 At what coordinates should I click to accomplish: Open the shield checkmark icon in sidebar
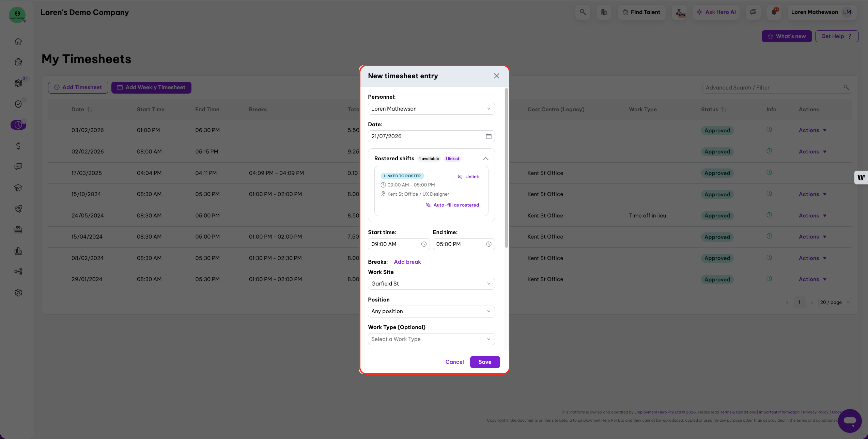click(x=18, y=104)
